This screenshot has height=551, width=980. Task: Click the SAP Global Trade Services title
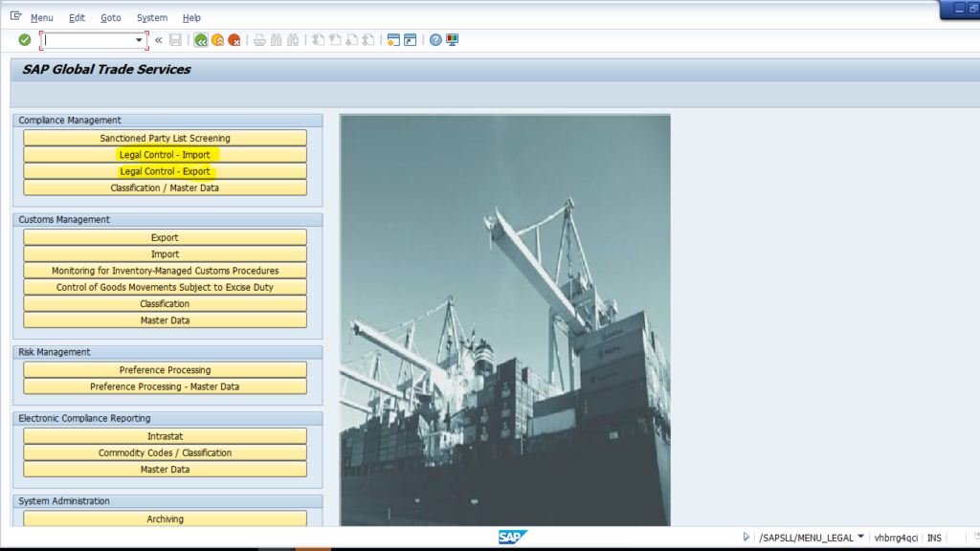click(106, 69)
